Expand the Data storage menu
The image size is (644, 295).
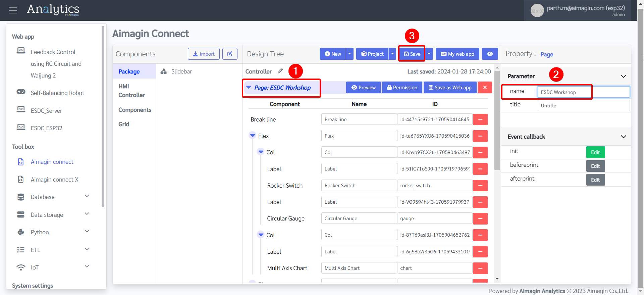click(87, 214)
